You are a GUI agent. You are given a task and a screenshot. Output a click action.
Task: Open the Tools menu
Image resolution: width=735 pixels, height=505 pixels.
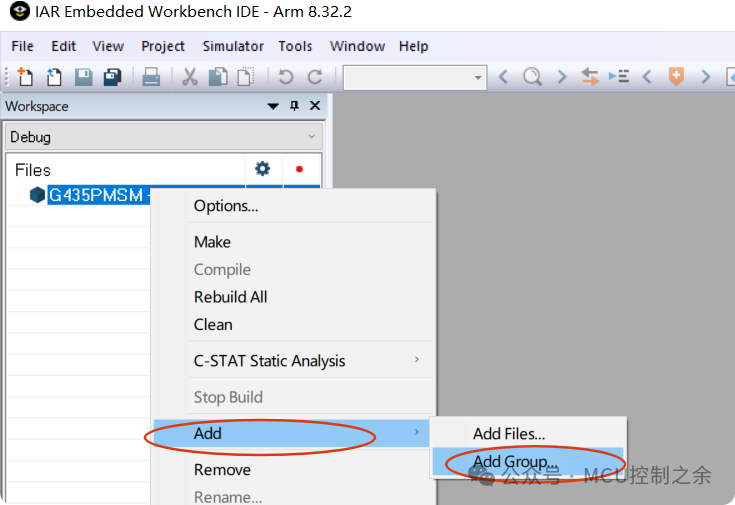point(295,46)
